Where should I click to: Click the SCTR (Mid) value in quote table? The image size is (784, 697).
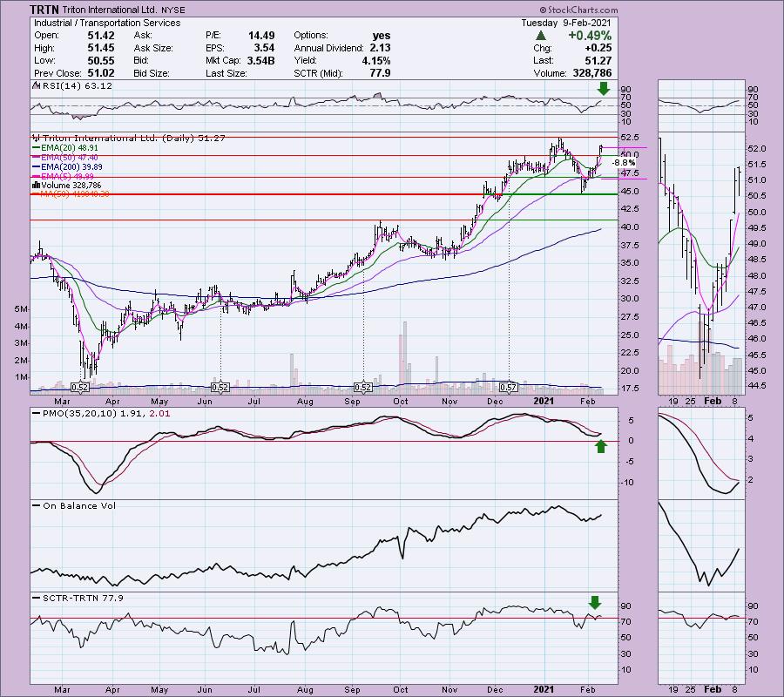click(x=381, y=73)
